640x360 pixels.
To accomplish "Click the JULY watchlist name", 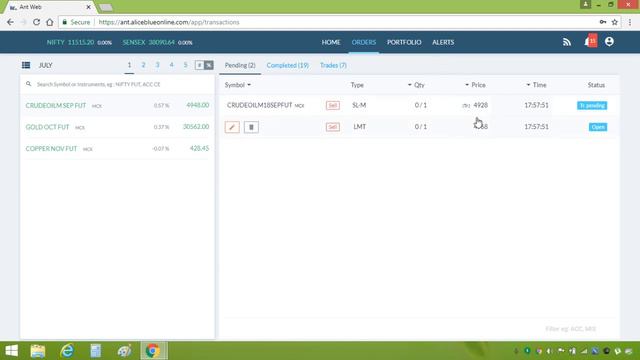I will 45,65.
